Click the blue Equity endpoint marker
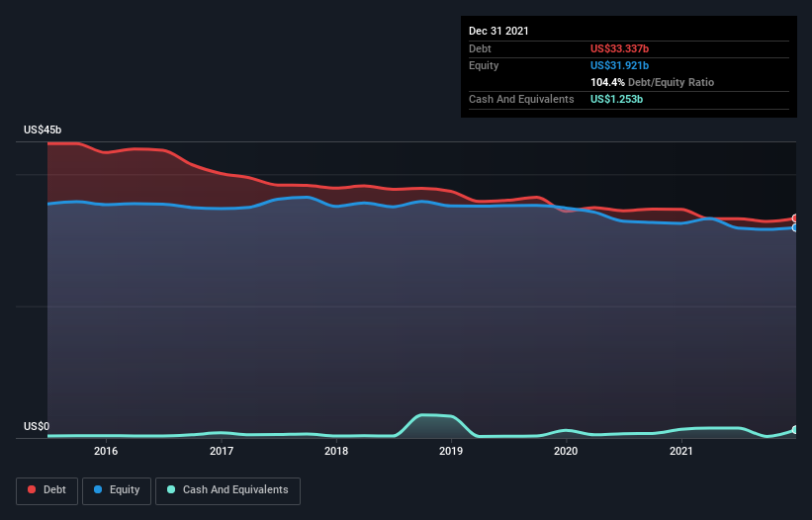812x520 pixels. [x=795, y=227]
